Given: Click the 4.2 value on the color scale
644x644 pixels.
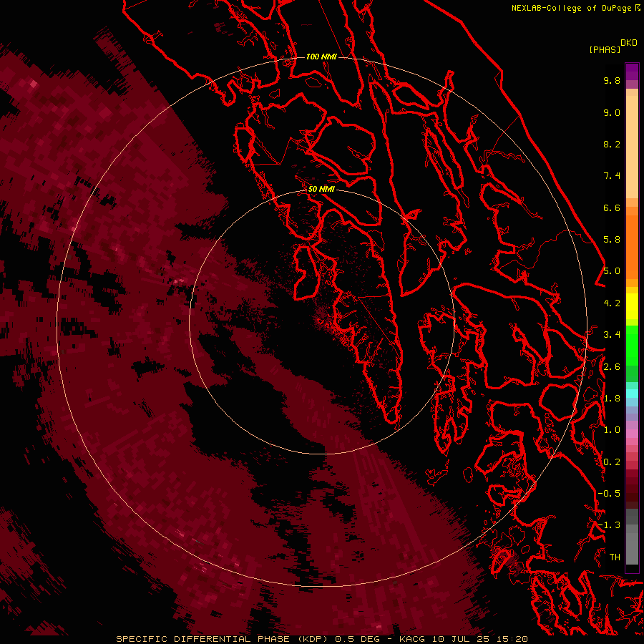Looking at the screenshot, I should tap(612, 303).
